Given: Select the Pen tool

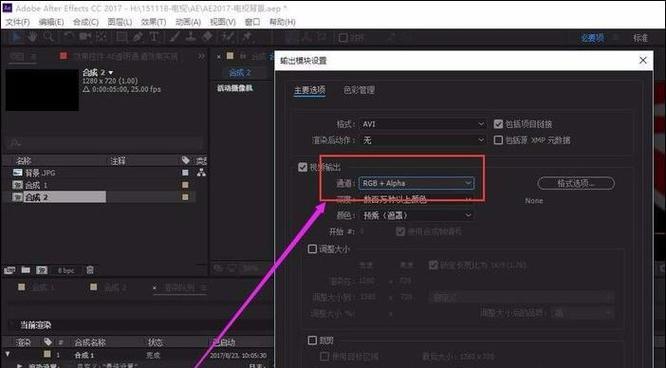Looking at the screenshot, I should pos(138,37).
